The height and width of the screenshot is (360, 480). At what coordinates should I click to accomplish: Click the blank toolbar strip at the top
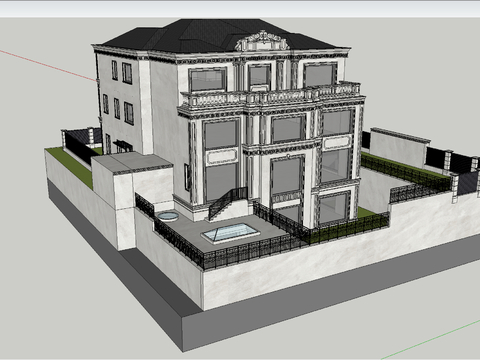(x=240, y=9)
